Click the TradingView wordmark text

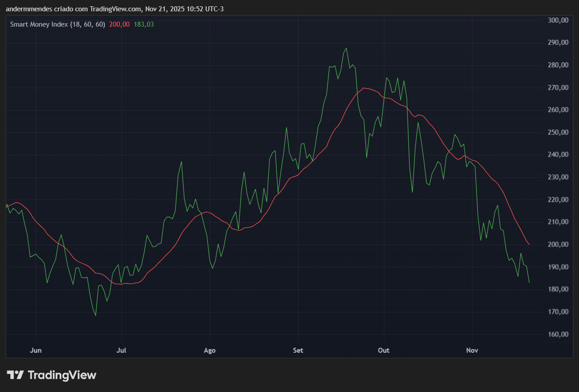coord(62,375)
